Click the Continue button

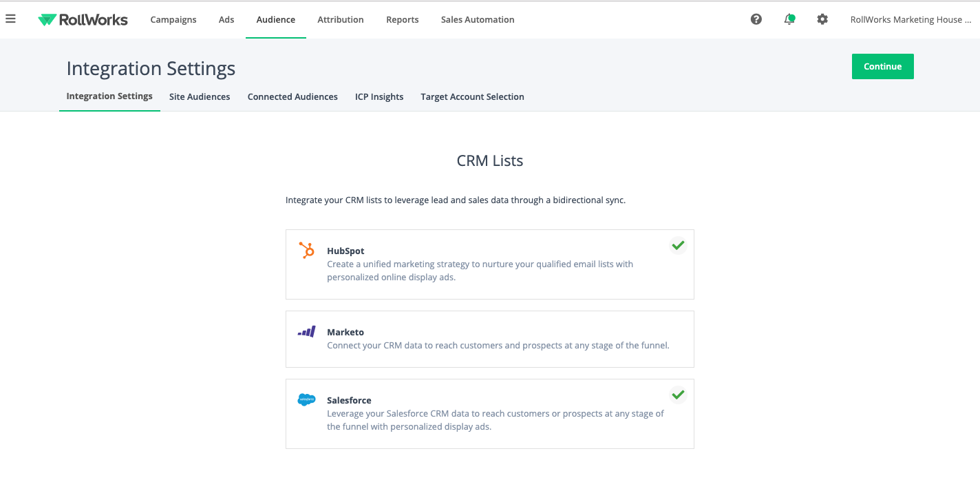pos(883,66)
